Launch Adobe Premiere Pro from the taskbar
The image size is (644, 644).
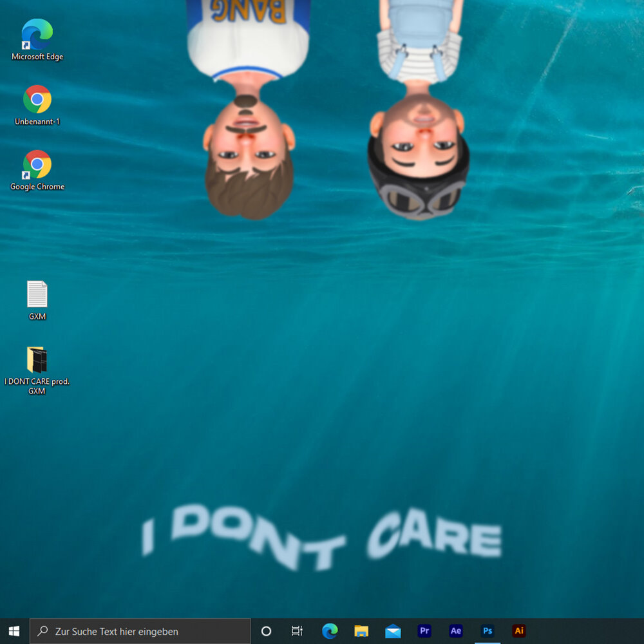(x=424, y=631)
